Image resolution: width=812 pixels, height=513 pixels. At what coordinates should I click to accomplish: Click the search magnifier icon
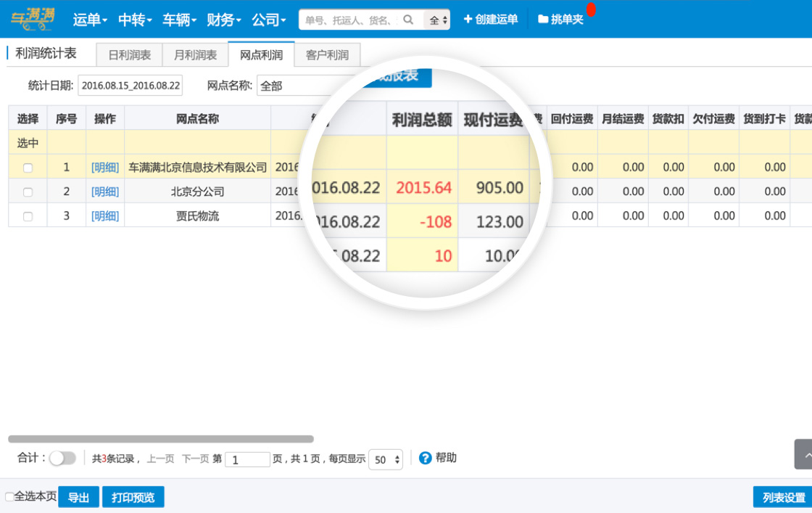409,20
